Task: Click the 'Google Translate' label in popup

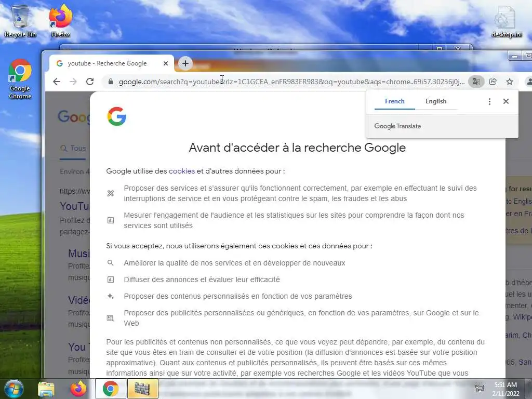Action: click(397, 126)
